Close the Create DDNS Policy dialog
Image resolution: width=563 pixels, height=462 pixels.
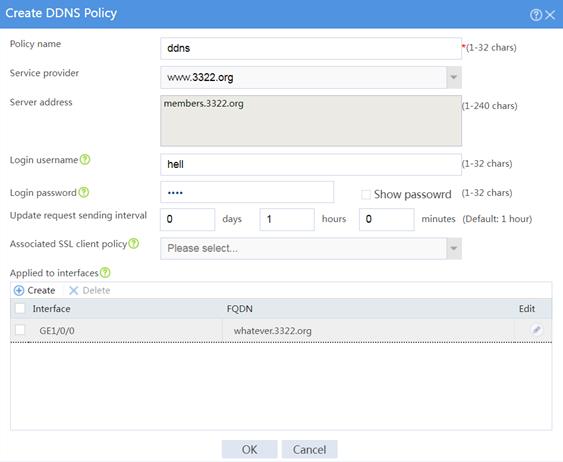click(550, 15)
